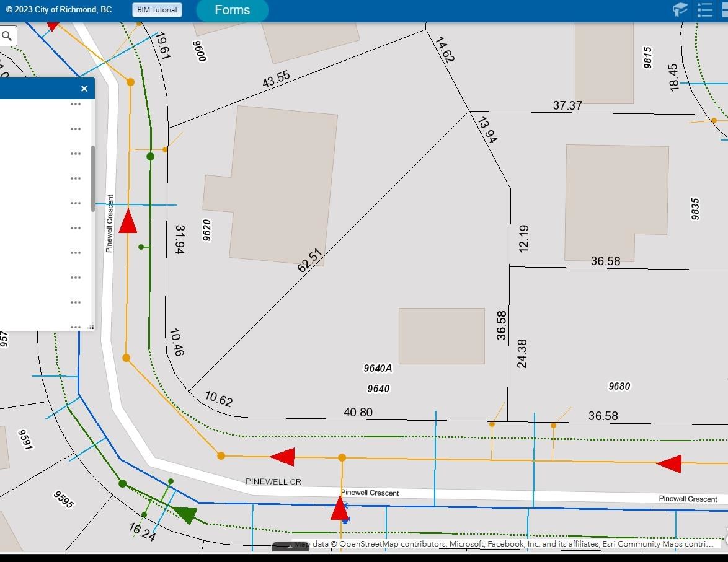This screenshot has height=562, width=728.
Task: Open the graduation cap tutorial icon
Action: [x=680, y=10]
